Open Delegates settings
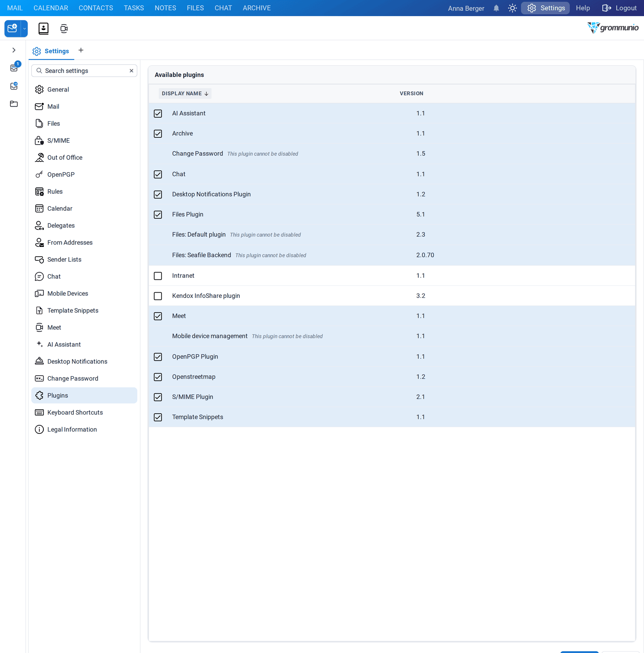Viewport: 644px width, 653px height. pyautogui.click(x=84, y=225)
